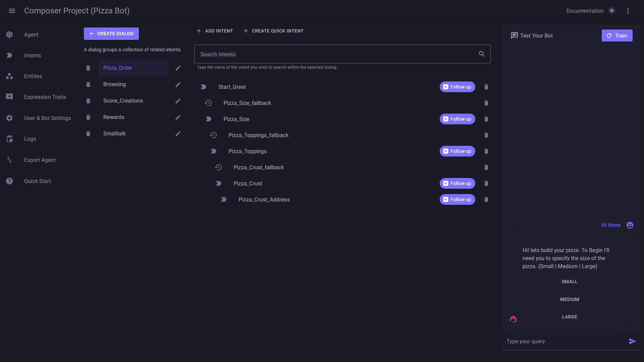Select the Rewards dialog
Viewport: 644px width, 362px height.
tap(113, 117)
